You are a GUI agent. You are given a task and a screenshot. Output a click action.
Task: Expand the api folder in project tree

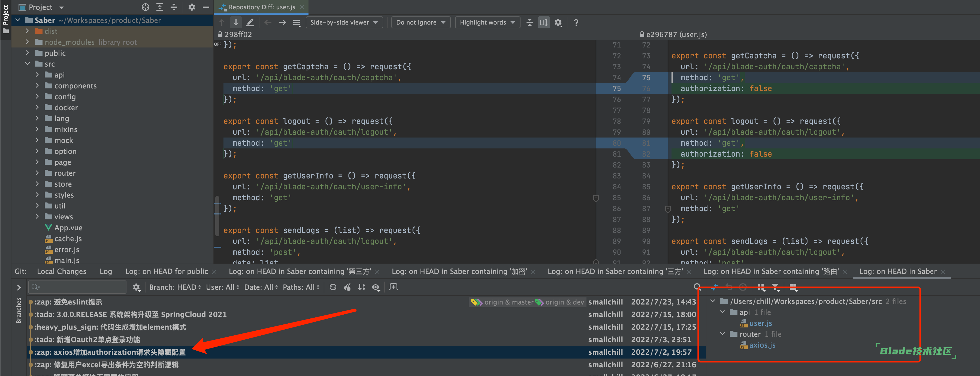(37, 75)
